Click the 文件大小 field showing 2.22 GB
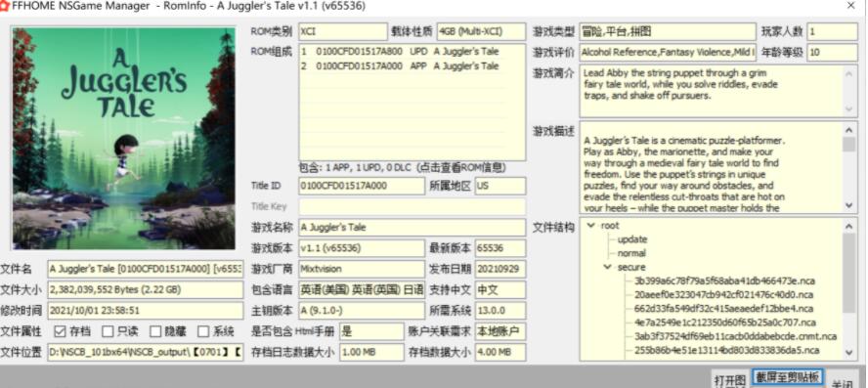 tap(146, 289)
